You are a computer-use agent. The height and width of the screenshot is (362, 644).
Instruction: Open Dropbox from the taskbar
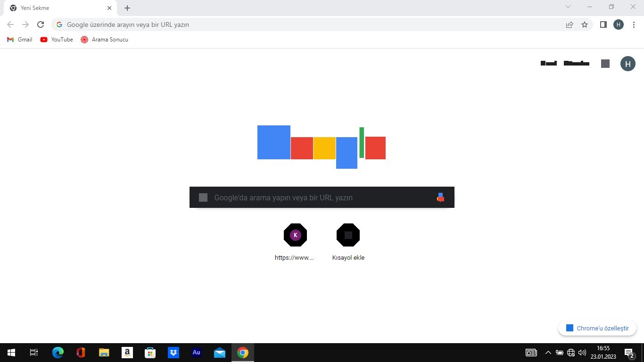[173, 353]
